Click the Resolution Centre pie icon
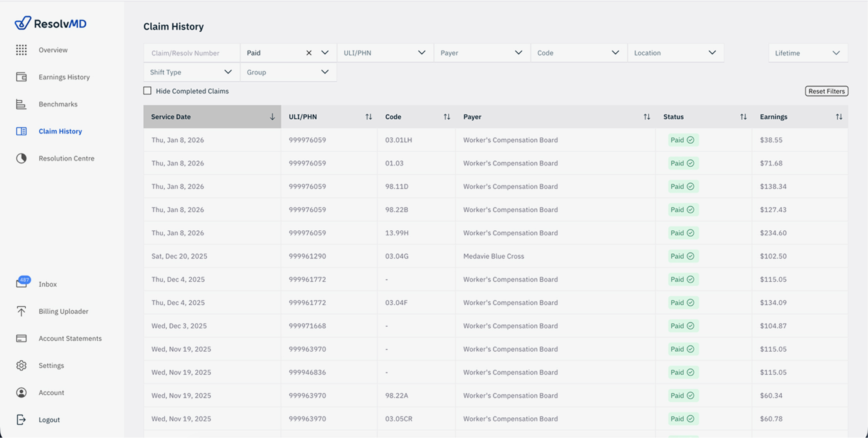This screenshot has height=438, width=868. 21,158
